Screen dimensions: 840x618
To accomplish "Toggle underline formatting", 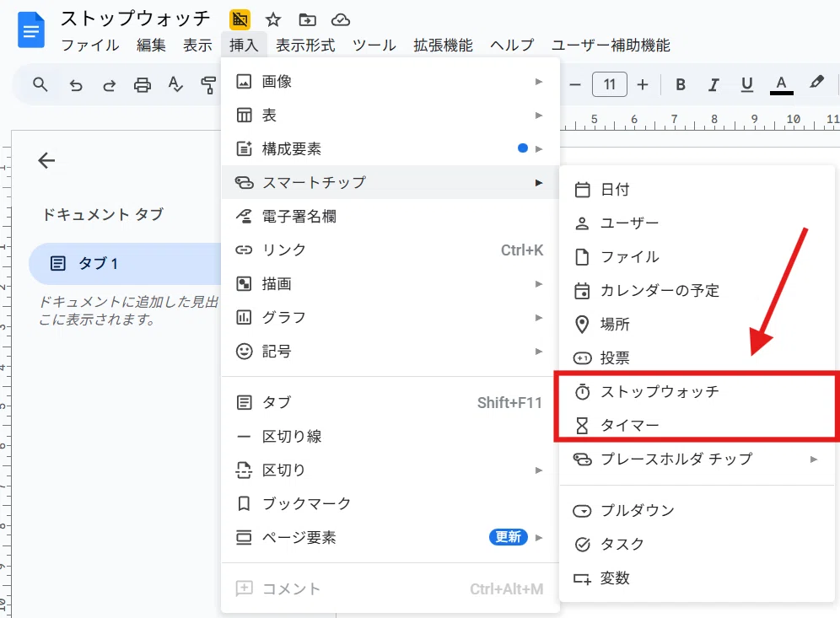I will click(746, 84).
